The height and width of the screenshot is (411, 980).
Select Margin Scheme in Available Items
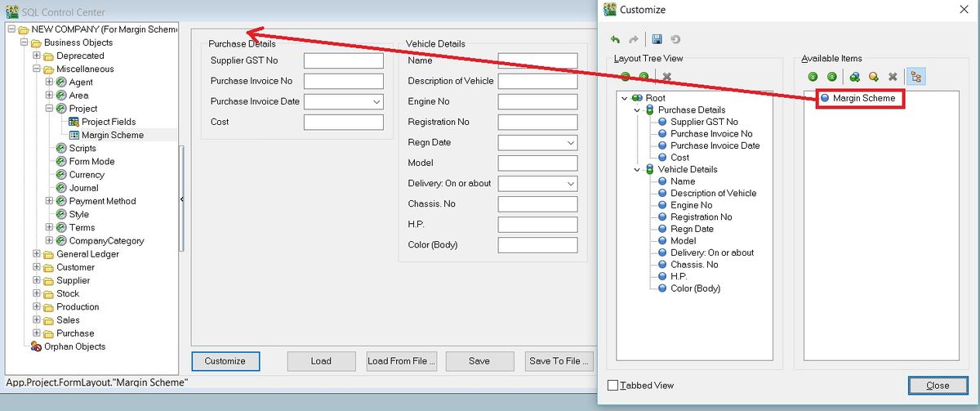[x=863, y=98]
